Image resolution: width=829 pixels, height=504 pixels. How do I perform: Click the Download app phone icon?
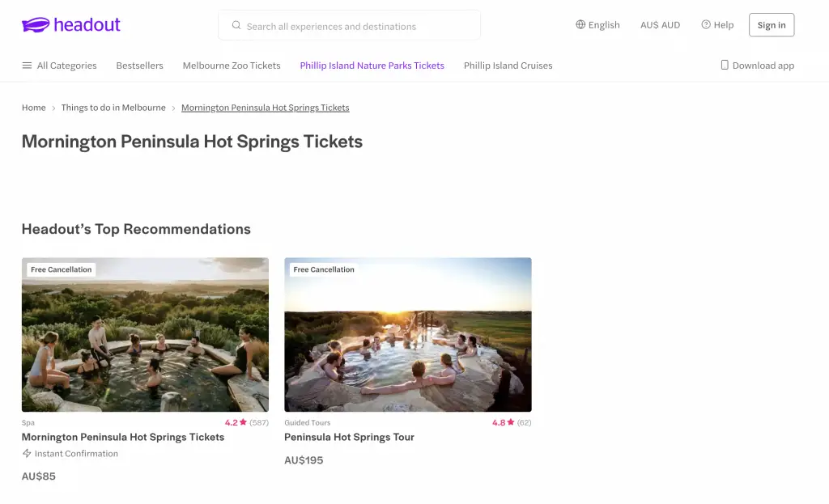point(725,65)
